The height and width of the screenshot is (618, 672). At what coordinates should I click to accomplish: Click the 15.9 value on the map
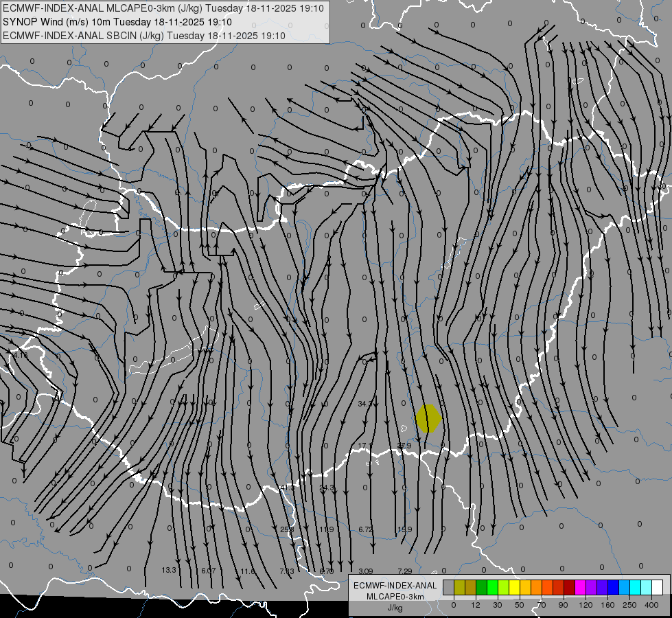(x=405, y=529)
